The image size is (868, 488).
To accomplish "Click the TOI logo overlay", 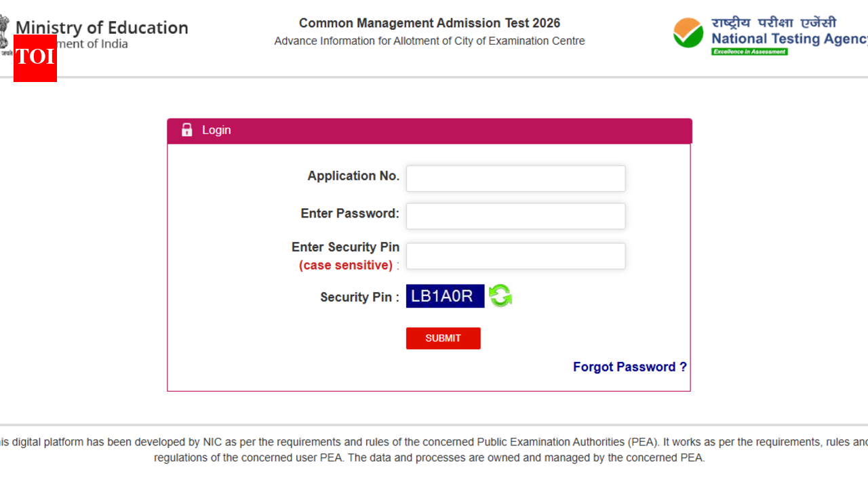I will coord(35,59).
